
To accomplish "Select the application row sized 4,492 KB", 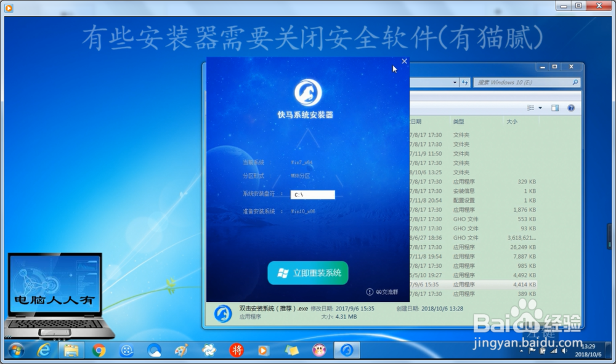I will click(x=473, y=275).
